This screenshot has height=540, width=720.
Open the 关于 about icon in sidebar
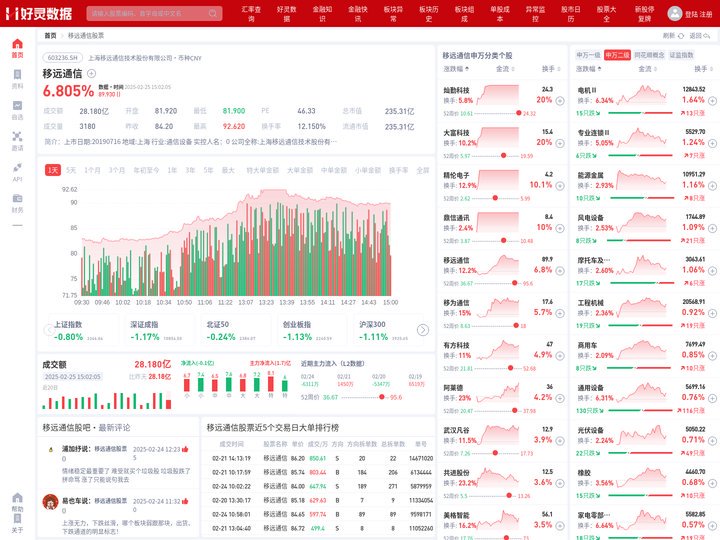[x=17, y=518]
